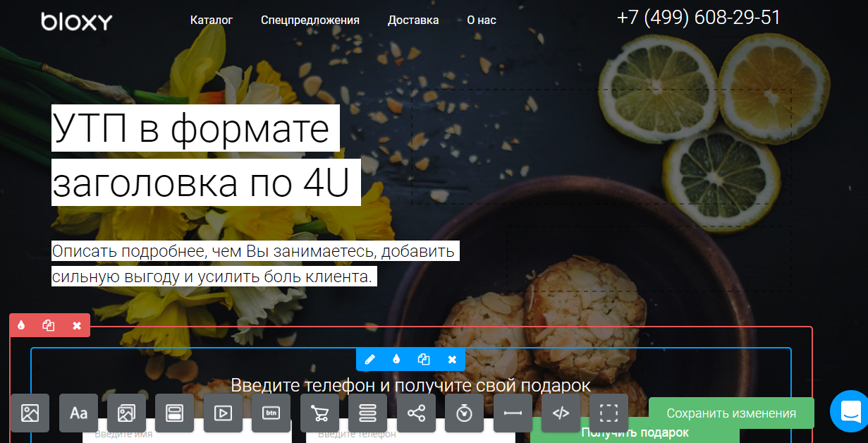Go to the Доставка menu item

pyautogui.click(x=413, y=20)
